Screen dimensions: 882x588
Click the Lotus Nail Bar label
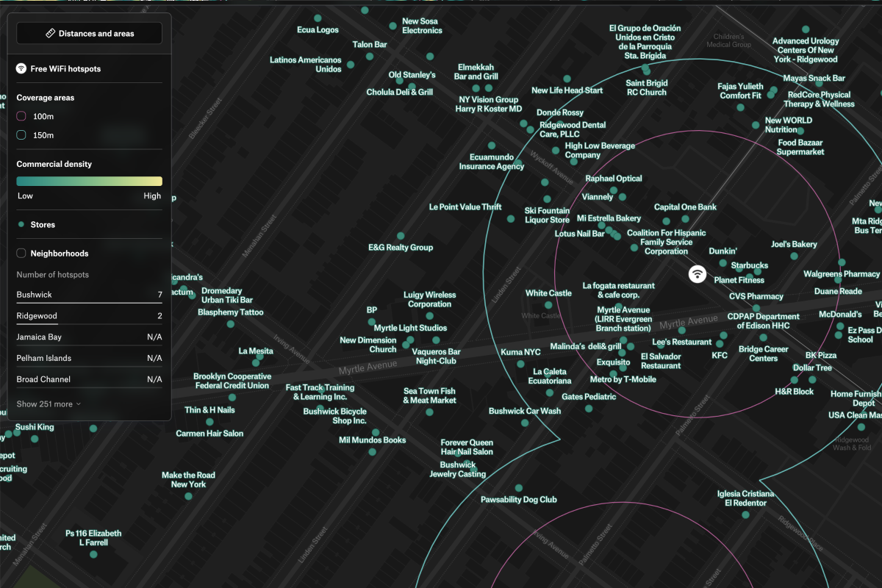click(x=579, y=234)
